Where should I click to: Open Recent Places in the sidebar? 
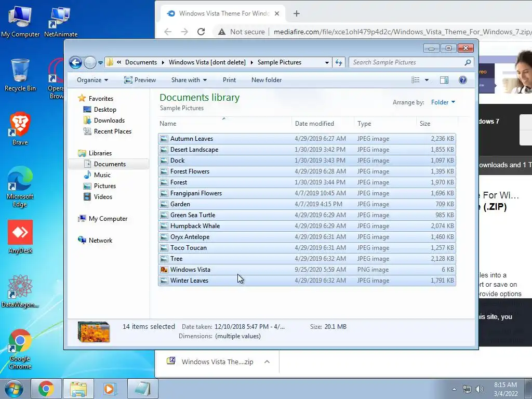pos(112,131)
